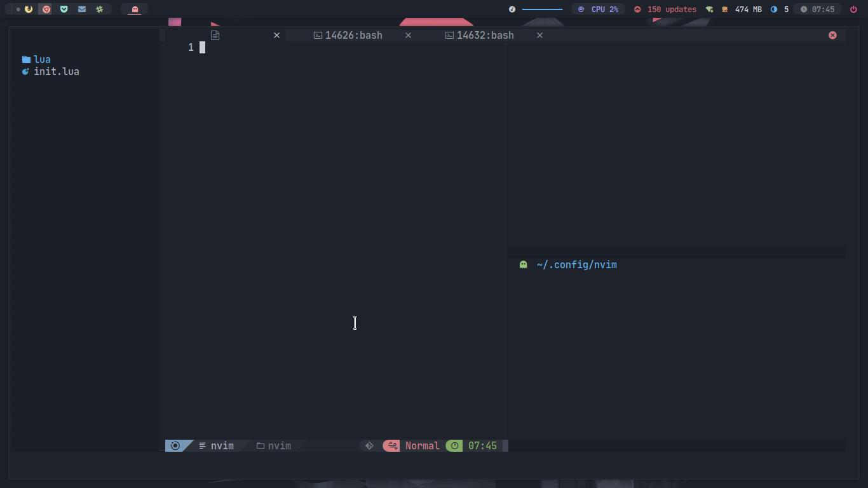This screenshot has height=488, width=868.
Task: Open init.lua from the sidebar
Action: click(x=55, y=71)
